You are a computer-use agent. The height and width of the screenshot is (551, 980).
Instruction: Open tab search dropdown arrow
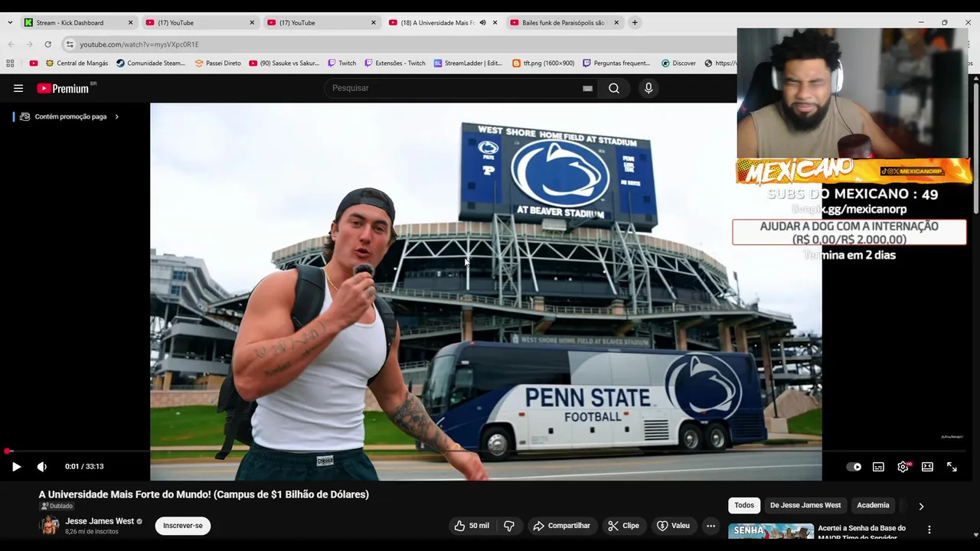coord(10,23)
